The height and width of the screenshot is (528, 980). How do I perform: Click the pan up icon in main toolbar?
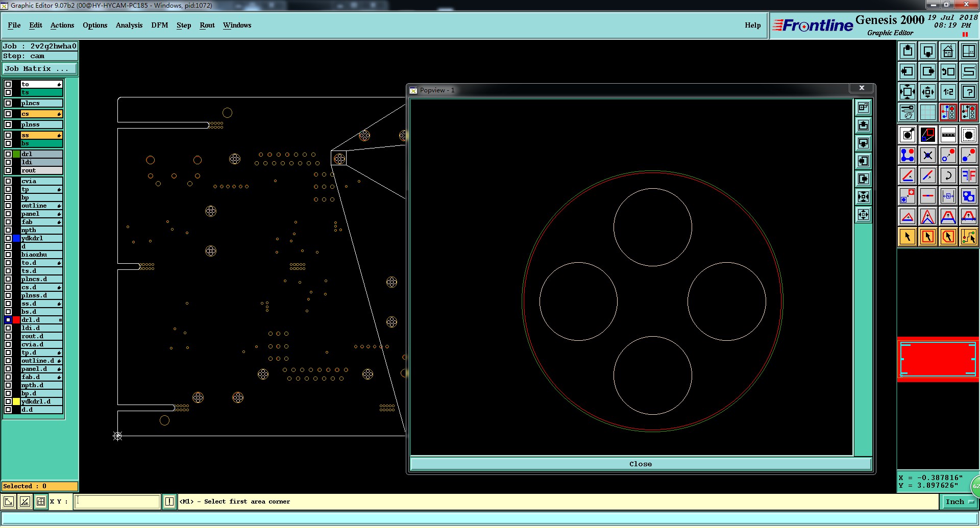[x=908, y=51]
